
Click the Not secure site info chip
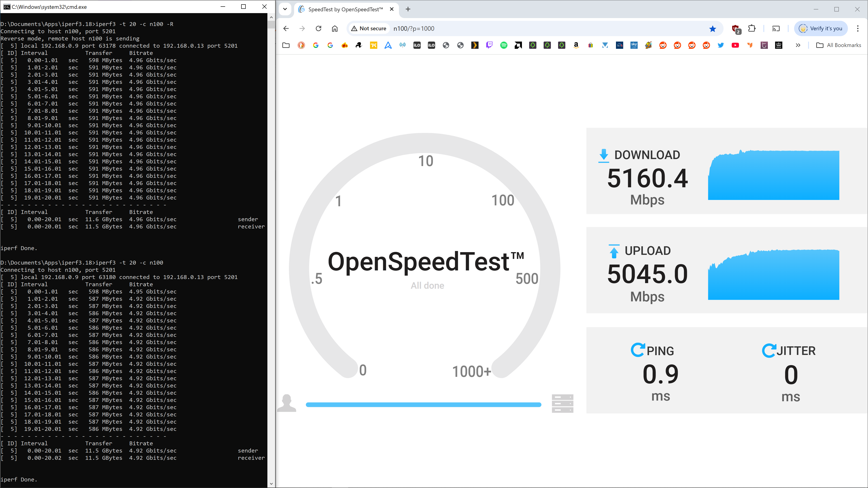click(x=369, y=29)
